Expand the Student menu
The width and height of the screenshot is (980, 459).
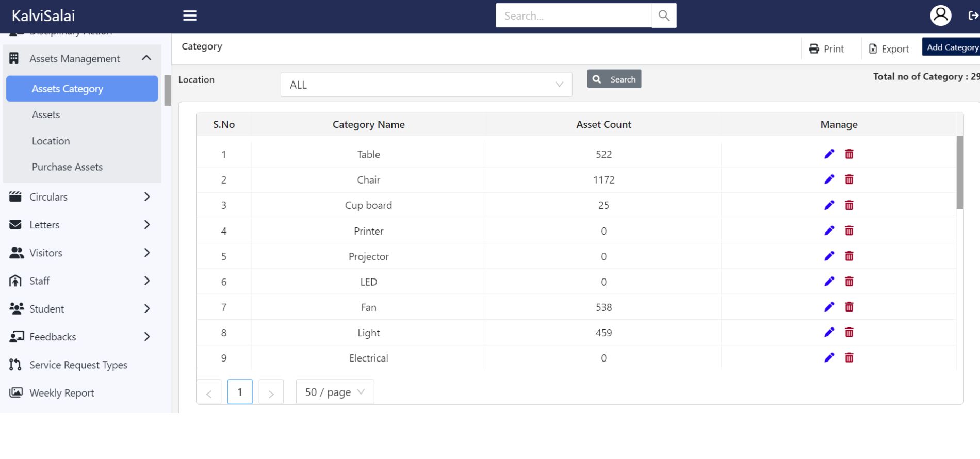point(147,308)
